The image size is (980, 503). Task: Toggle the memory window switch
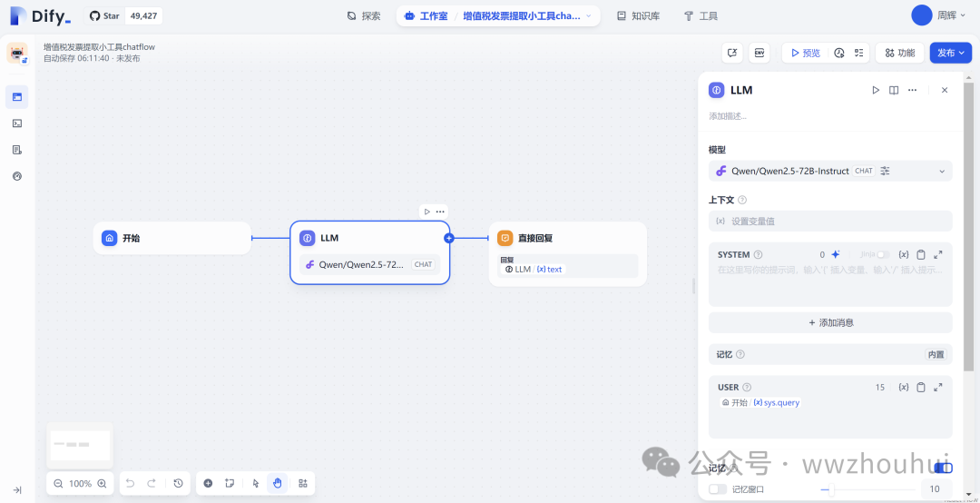pyautogui.click(x=718, y=489)
